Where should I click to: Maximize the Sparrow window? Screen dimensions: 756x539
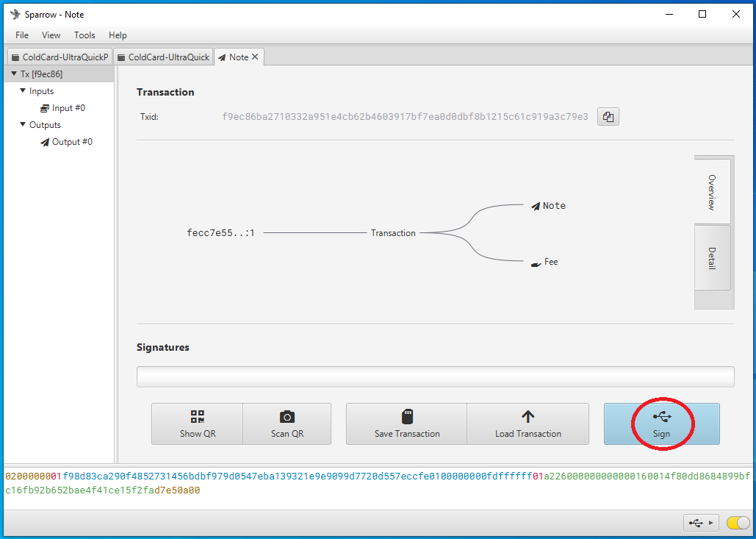702,14
